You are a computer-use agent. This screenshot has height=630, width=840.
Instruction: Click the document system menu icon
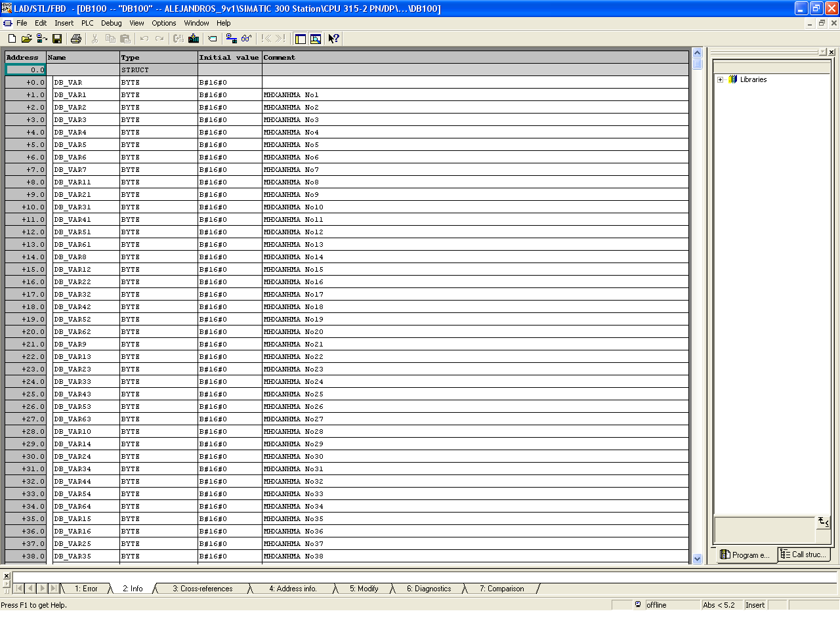click(8, 23)
